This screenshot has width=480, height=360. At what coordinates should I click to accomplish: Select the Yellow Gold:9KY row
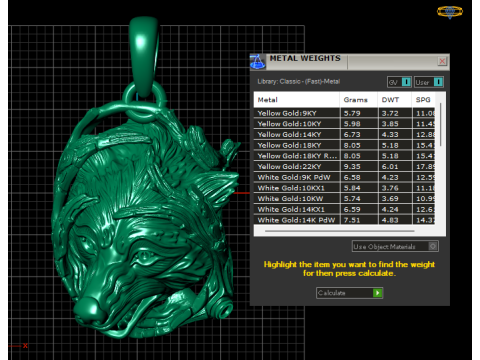[344, 113]
